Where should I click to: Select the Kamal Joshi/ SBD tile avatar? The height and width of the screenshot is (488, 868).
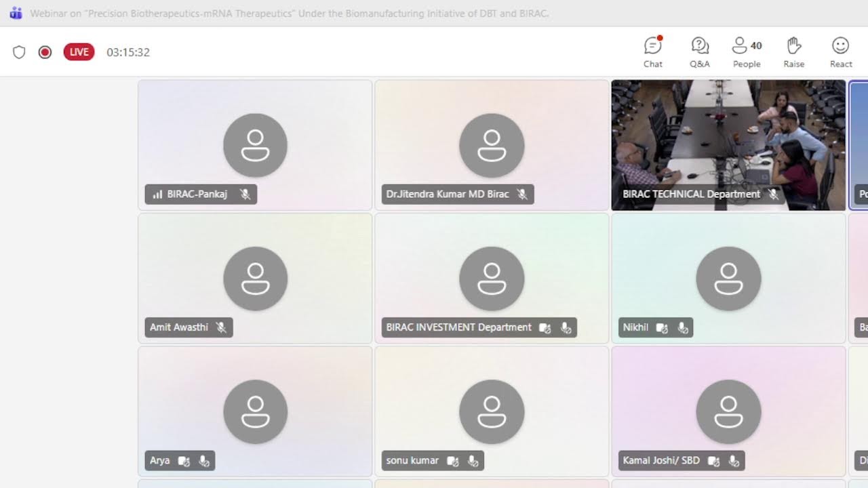728,411
